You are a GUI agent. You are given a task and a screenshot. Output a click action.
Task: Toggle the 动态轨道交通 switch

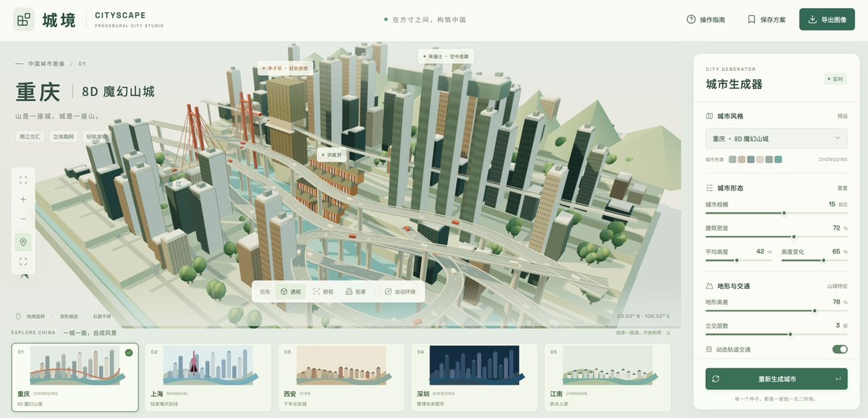pos(840,349)
